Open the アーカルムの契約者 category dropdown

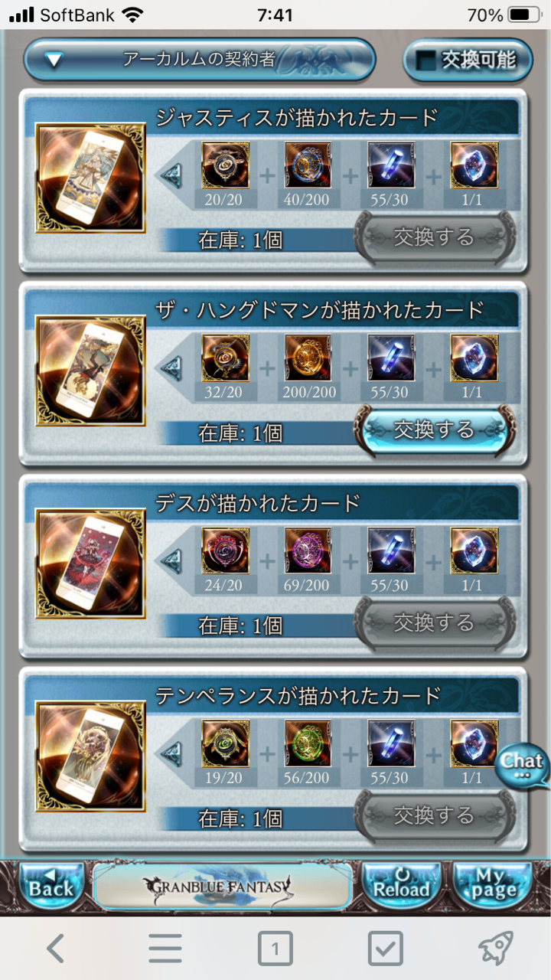click(x=200, y=60)
